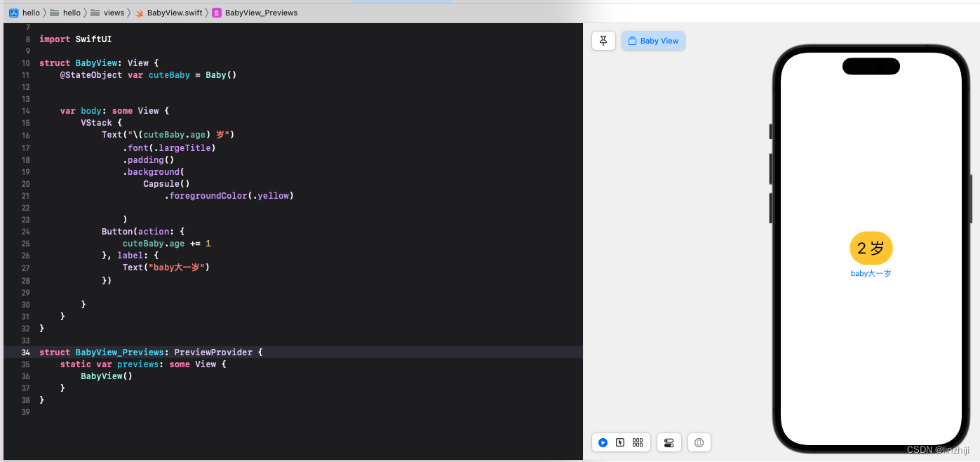Open Device Settings for the preview
This screenshot has height=462, width=980.
[669, 442]
